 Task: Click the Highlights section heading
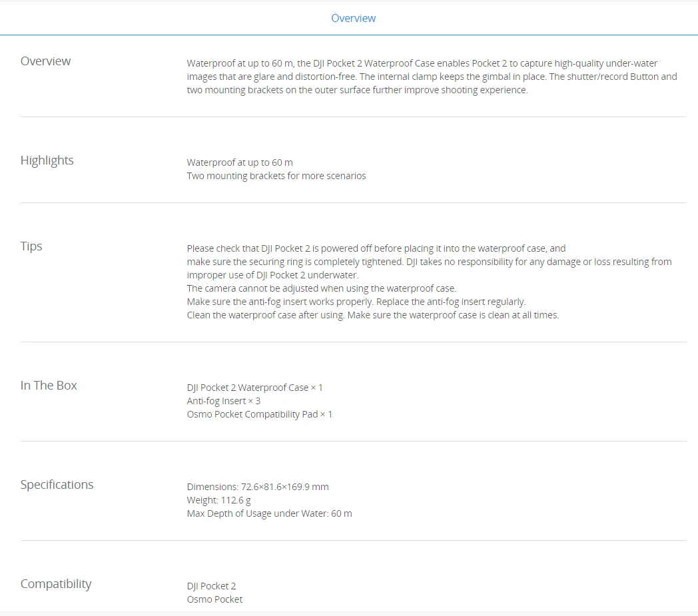click(x=47, y=160)
